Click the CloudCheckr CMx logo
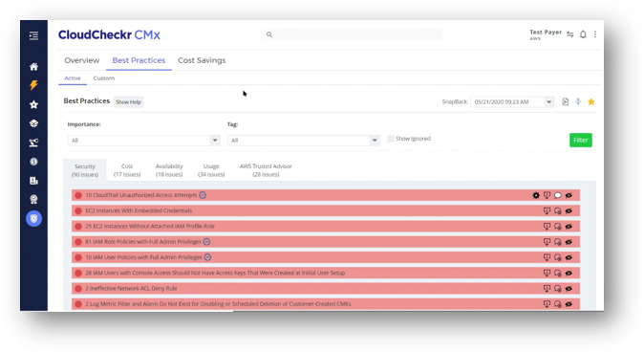This screenshot has width=644, height=352. coord(109,35)
